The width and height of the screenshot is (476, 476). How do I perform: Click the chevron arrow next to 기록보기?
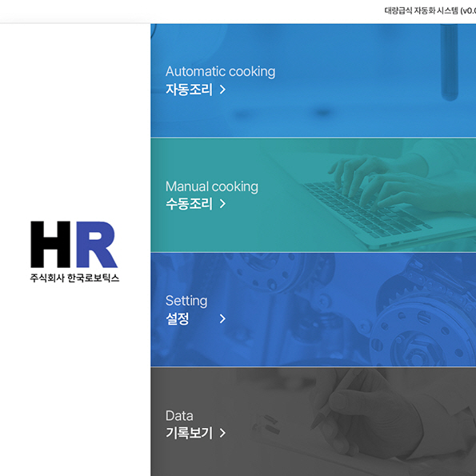[222, 433]
